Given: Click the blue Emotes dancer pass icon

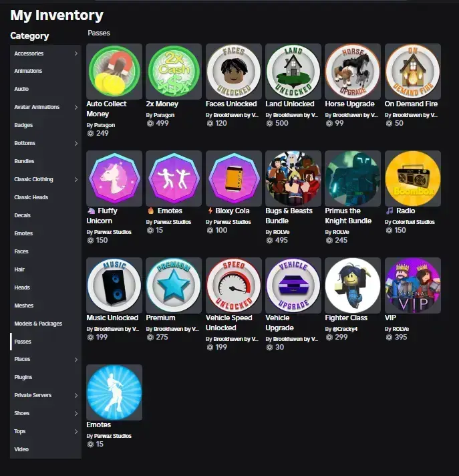Looking at the screenshot, I should [114, 392].
